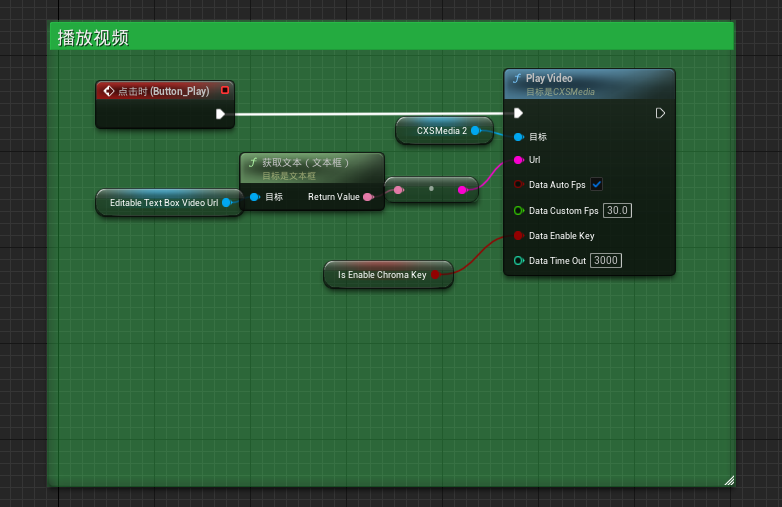Screen dimensions: 782x507
Task: Click the red delegate pin on Button_Play event
Action: coord(225,90)
